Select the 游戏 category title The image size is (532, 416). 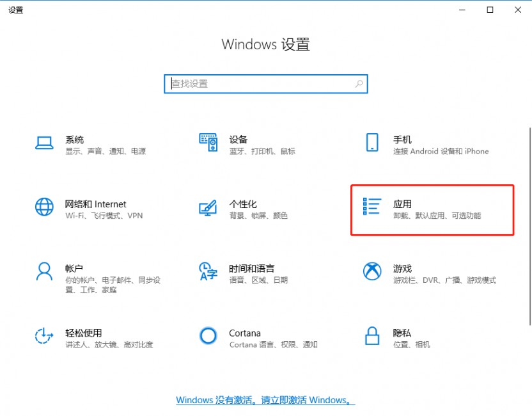[x=402, y=269]
